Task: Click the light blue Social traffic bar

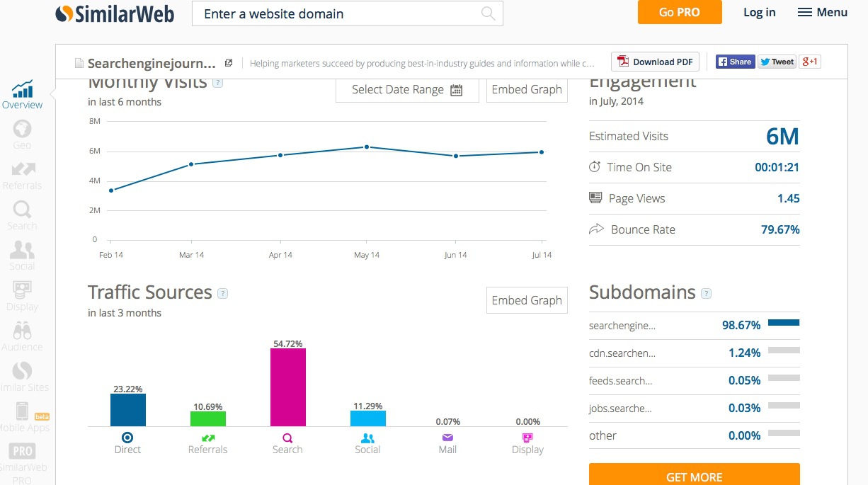Action: click(x=368, y=418)
